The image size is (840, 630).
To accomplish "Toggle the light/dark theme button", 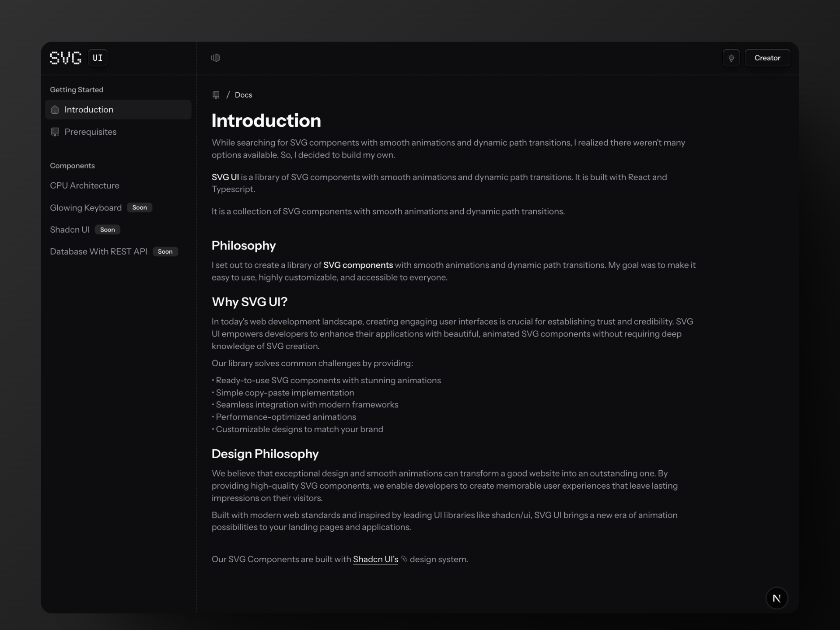I will click(731, 58).
